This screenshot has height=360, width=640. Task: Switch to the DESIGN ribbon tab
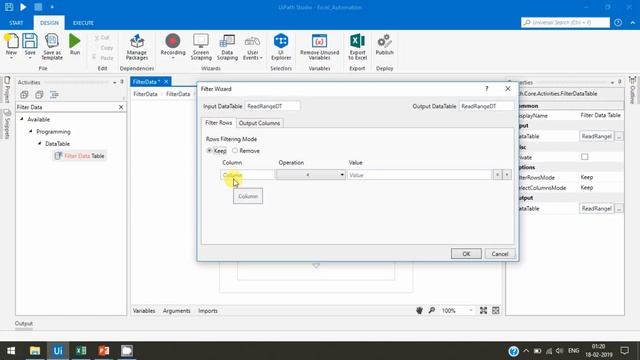49,23
